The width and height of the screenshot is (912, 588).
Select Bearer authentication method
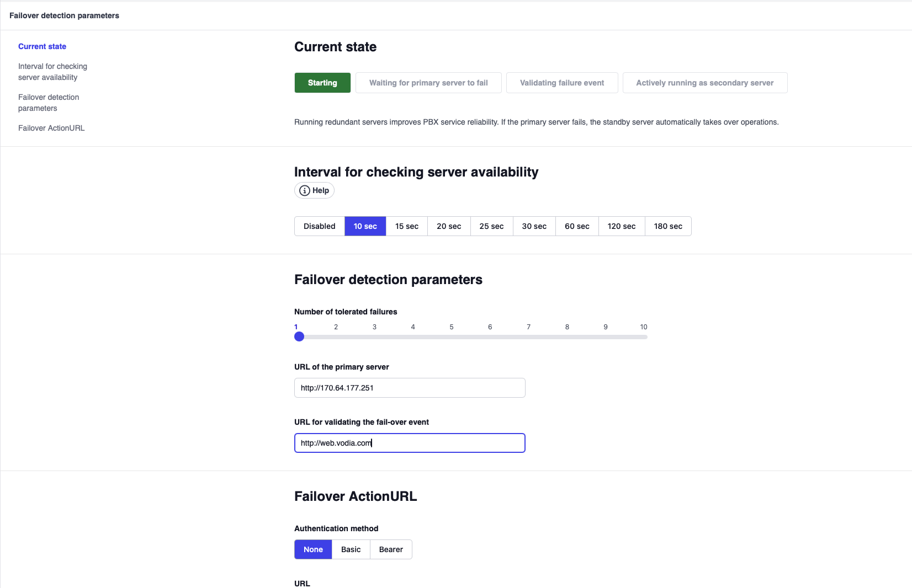click(391, 549)
